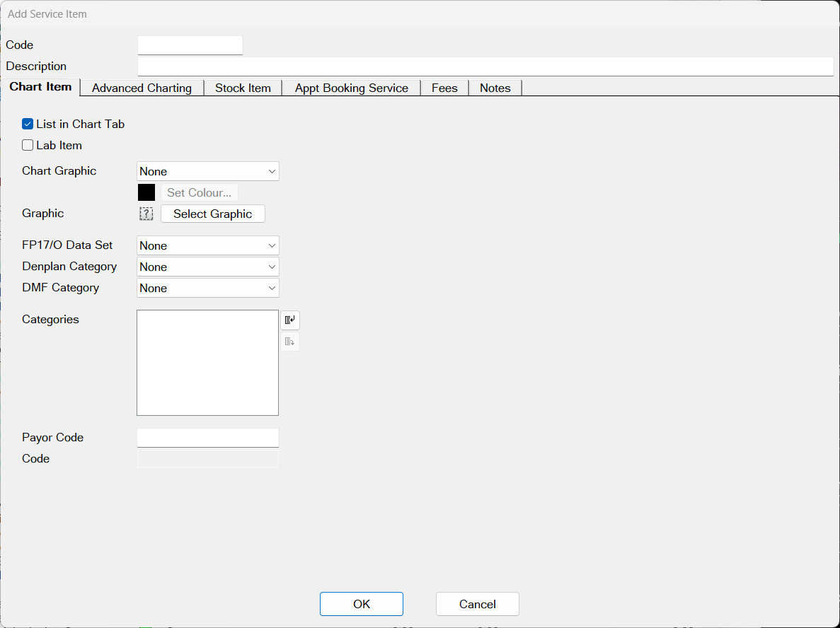Image resolution: width=840 pixels, height=628 pixels.
Task: Cancel adding the service item
Action: (x=477, y=604)
